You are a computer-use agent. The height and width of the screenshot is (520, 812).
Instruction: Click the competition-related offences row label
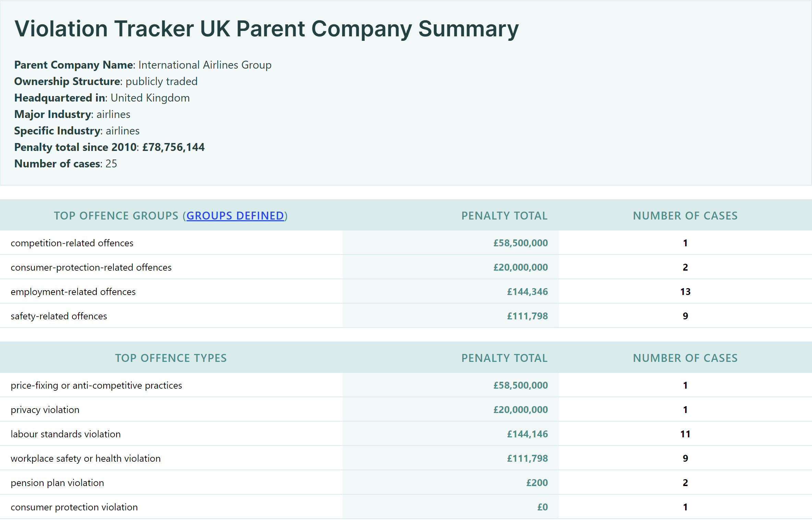(72, 243)
